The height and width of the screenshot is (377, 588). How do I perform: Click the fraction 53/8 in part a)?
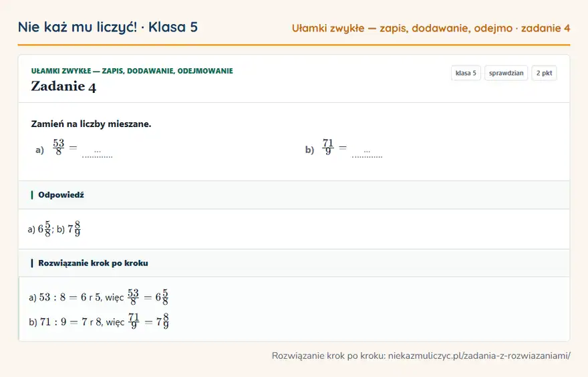(x=59, y=147)
